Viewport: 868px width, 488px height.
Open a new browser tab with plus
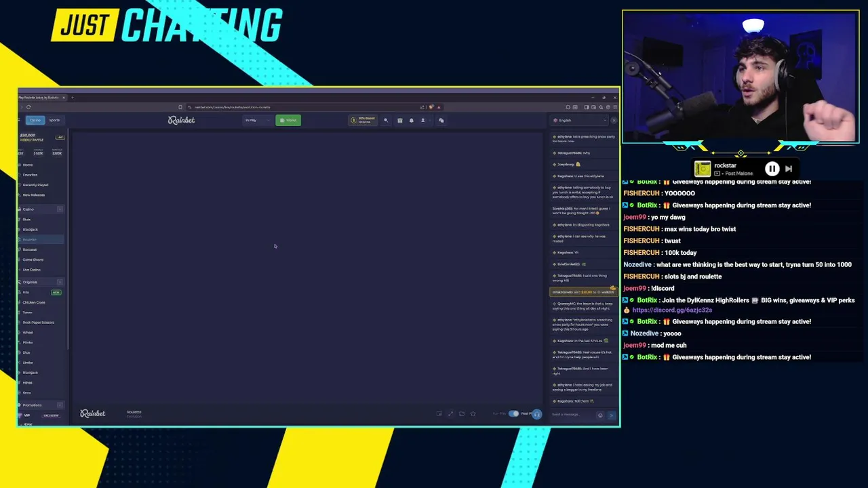pos(73,98)
